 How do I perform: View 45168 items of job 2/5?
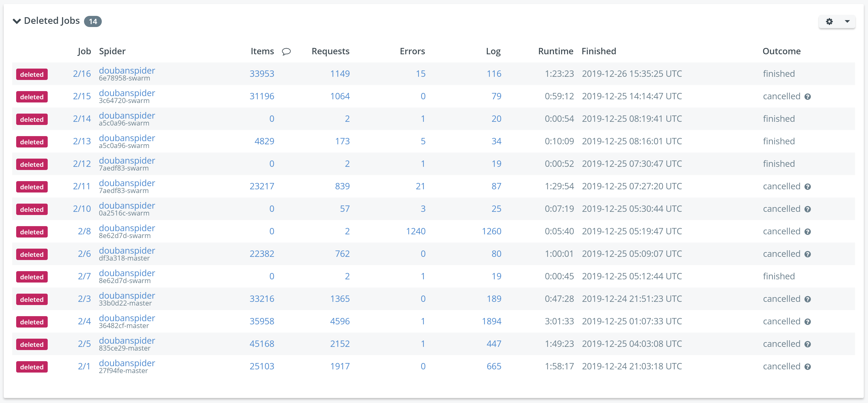point(262,344)
